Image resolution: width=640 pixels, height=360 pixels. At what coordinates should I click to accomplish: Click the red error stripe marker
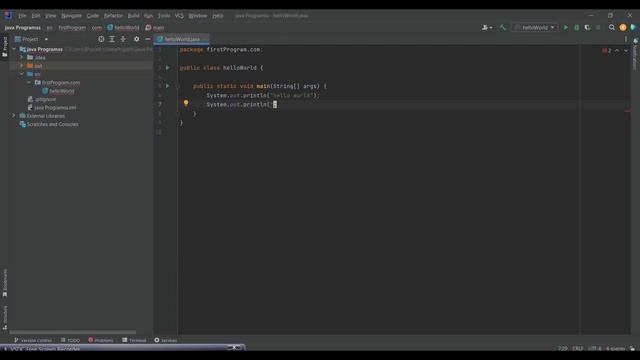(x=627, y=111)
